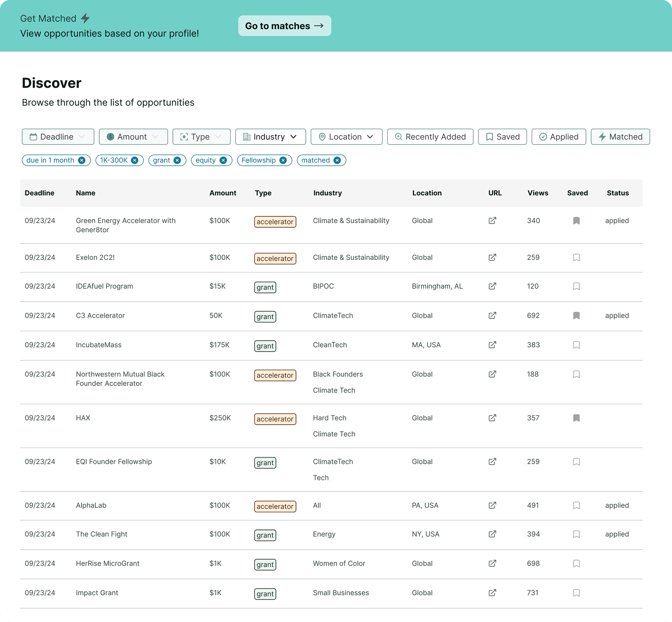This screenshot has height=622, width=672.
Task: Remove the 'Fellowship' filter tag
Action: 283,160
